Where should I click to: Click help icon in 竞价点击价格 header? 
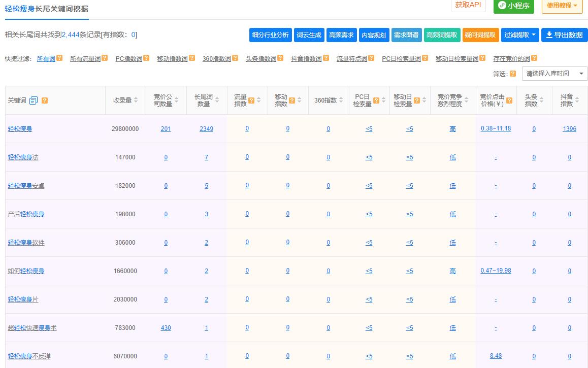tap(509, 101)
